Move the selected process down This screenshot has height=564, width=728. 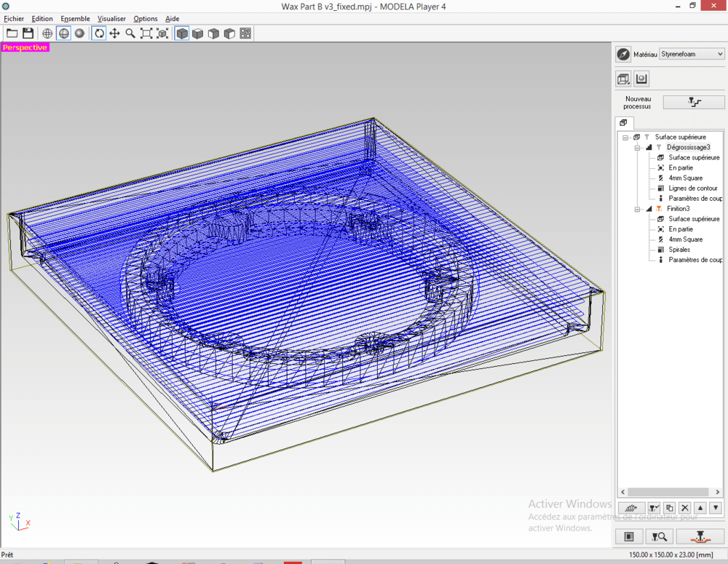[x=716, y=508]
